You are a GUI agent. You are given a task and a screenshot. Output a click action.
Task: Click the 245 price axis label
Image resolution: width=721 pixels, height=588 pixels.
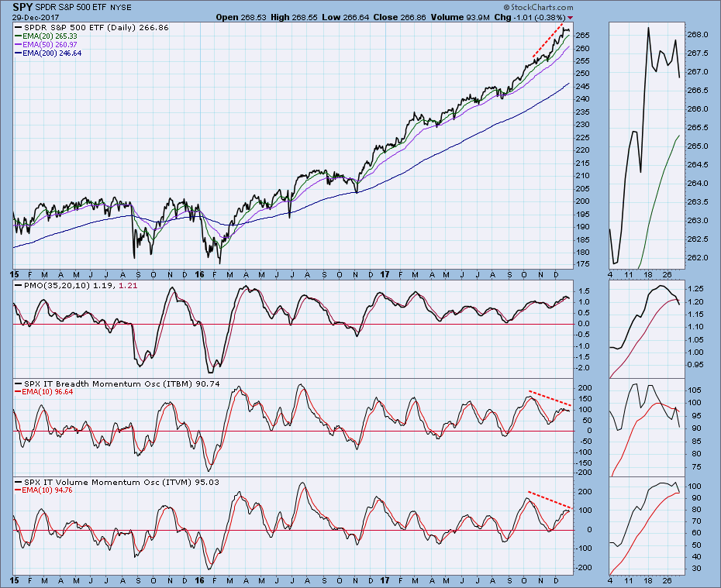[582, 86]
